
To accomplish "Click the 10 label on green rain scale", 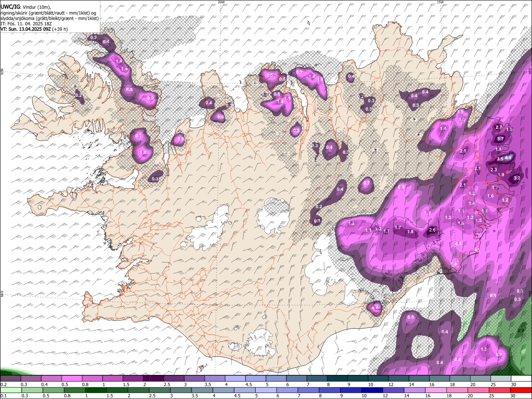I will coord(364,396).
